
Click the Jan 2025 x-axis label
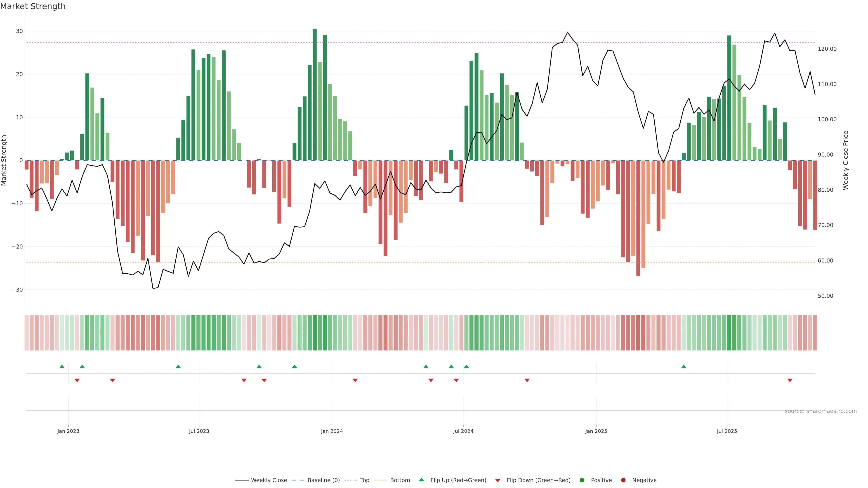coord(596,431)
